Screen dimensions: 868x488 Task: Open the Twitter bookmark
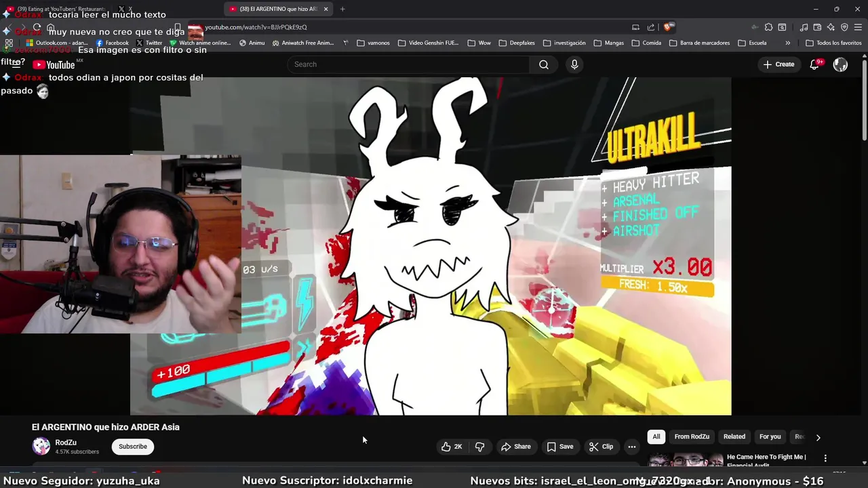149,43
